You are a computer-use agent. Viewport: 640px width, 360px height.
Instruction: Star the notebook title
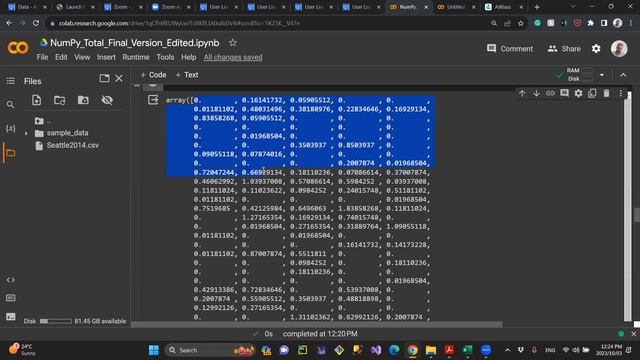[x=233, y=43]
